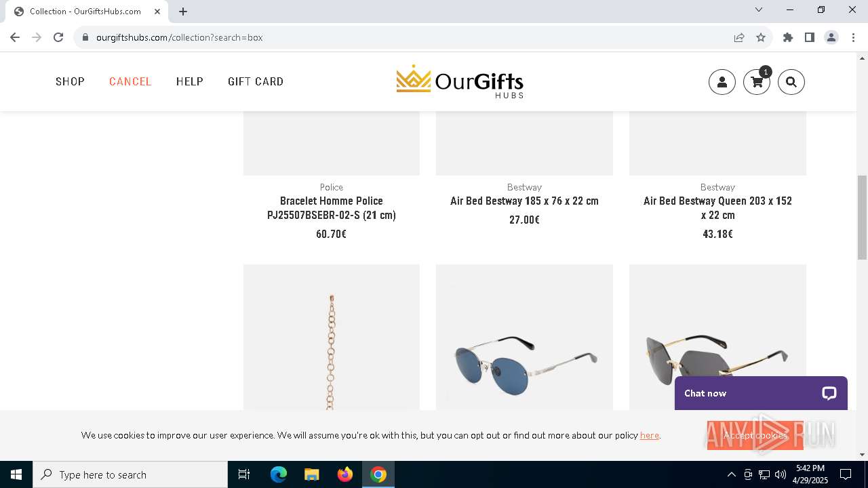This screenshot has height=488, width=868.
Task: Launch Firefox from the taskbar
Action: (345, 474)
